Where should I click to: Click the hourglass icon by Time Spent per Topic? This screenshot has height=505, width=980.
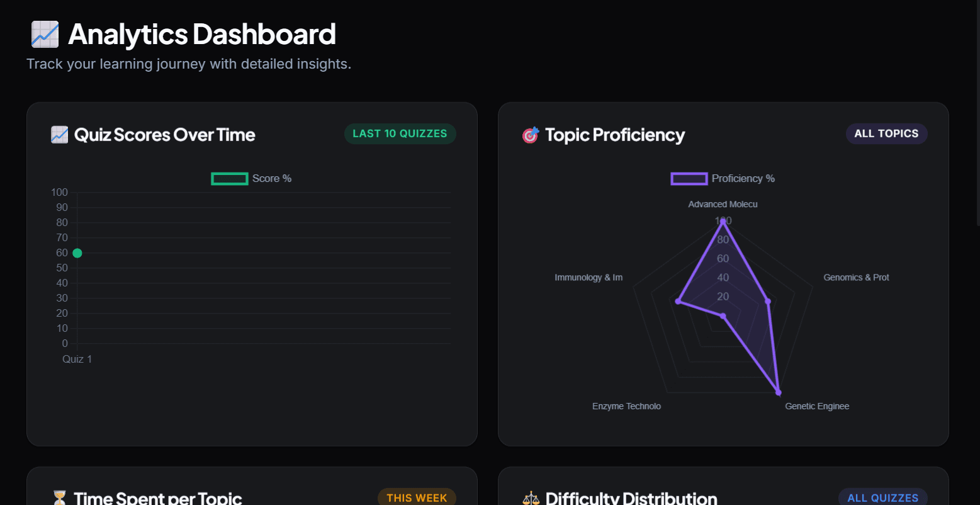pyautogui.click(x=59, y=498)
